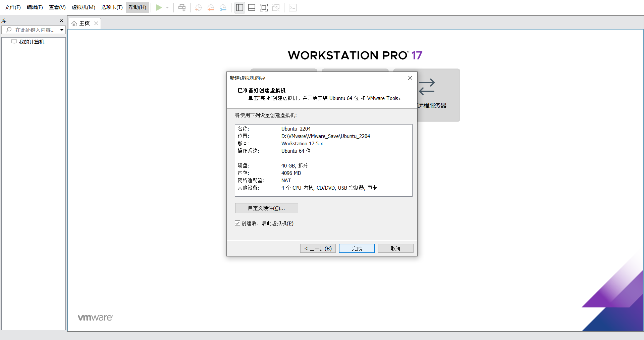Open the 查看(V) menu
The width and height of the screenshot is (644, 340).
point(57,7)
